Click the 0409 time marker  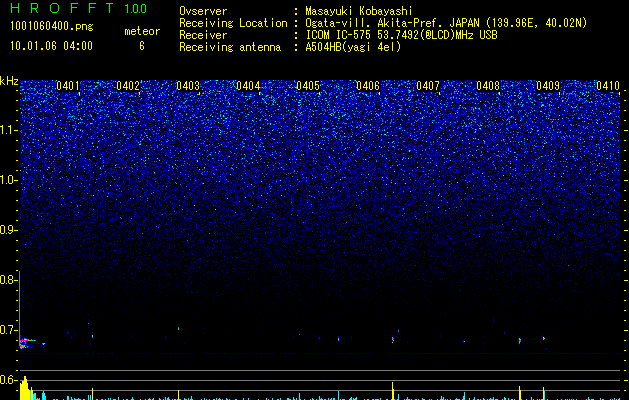coord(548,86)
